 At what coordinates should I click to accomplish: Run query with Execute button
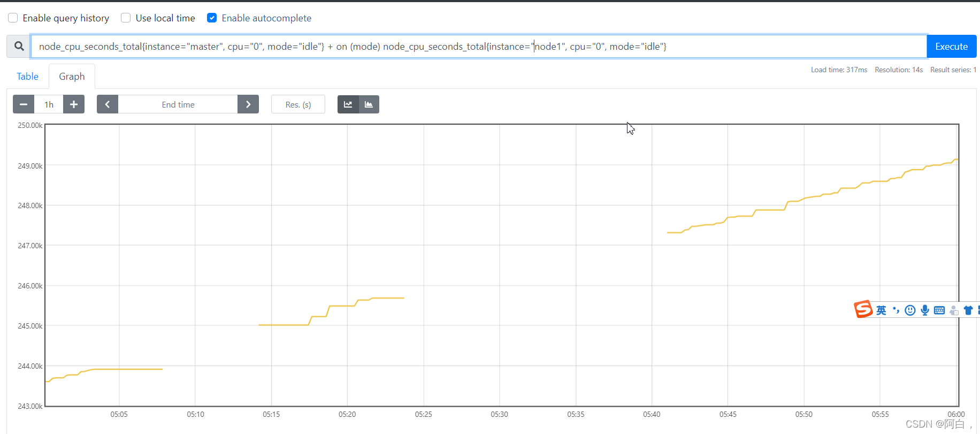[951, 47]
